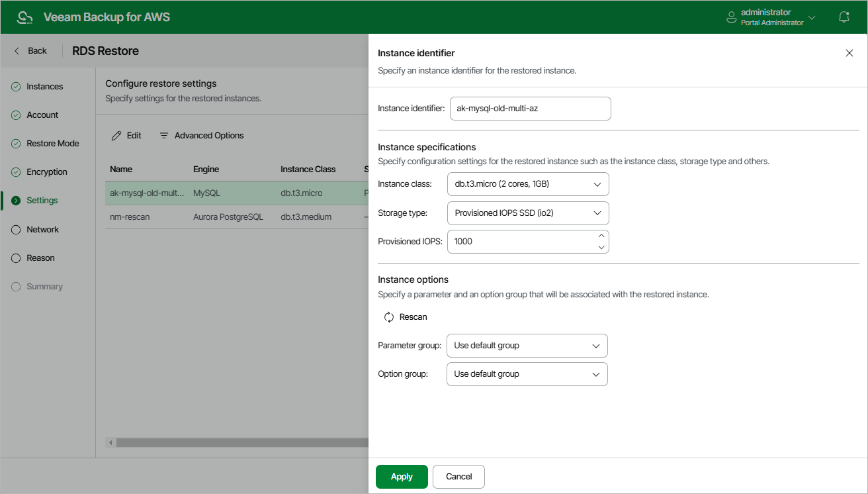868x494 pixels.
Task: Open the Reason wizard step
Action: point(40,258)
